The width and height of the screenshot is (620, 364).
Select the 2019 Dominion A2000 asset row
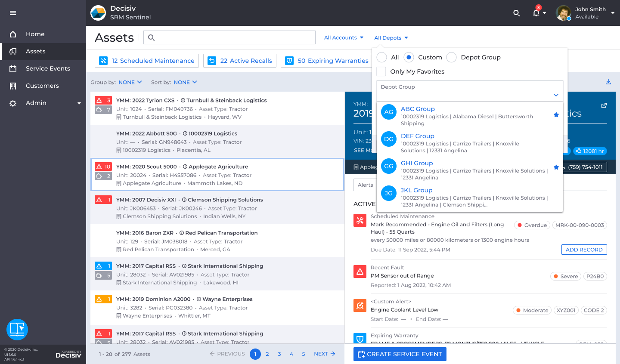click(217, 307)
